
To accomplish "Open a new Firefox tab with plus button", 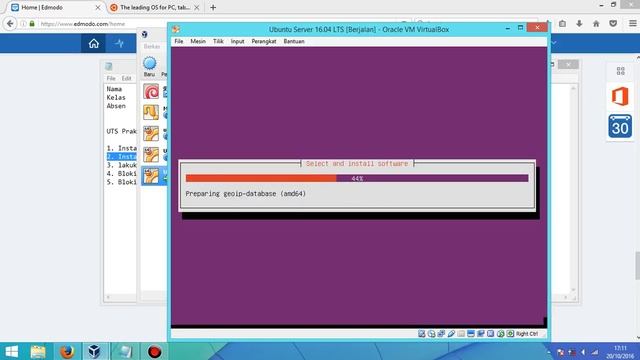I will tap(213, 7).
